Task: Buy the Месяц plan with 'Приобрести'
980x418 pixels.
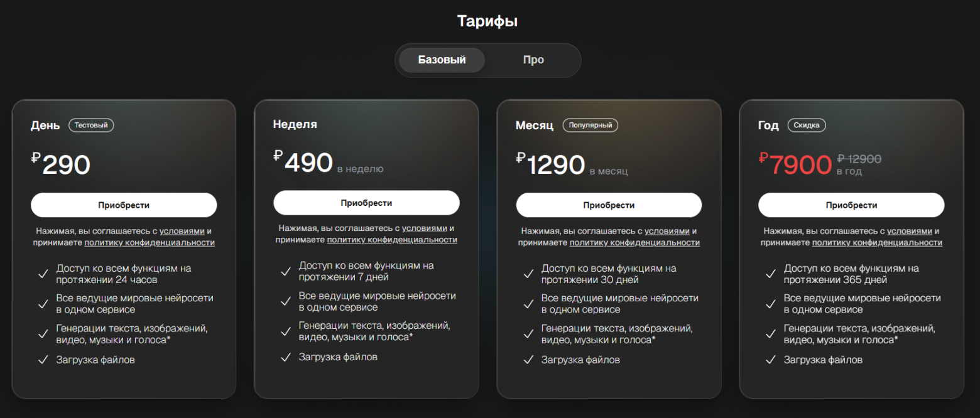Action: pos(609,205)
